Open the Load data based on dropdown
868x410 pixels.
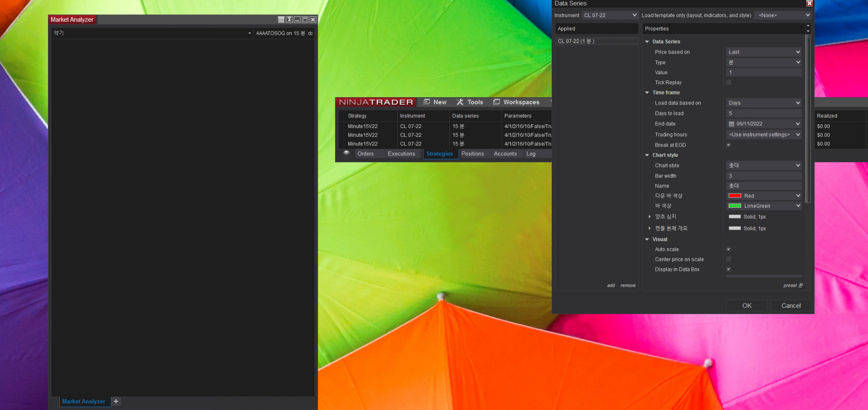pos(764,103)
